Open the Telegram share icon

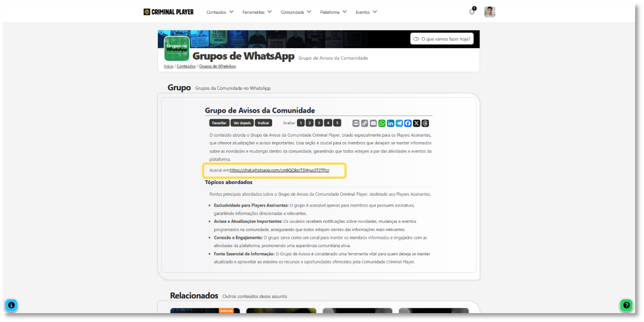point(399,123)
